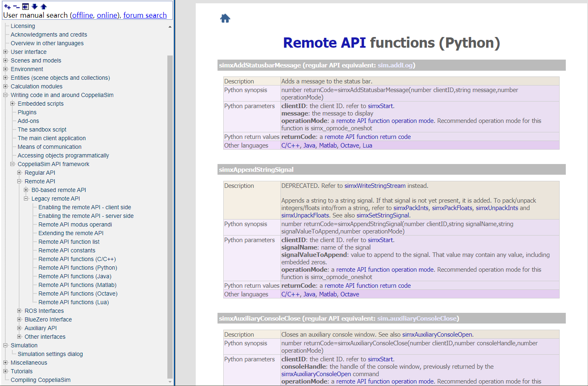Open Enabling the remote API - server side
Screen dimensions: 588x386
coord(86,216)
